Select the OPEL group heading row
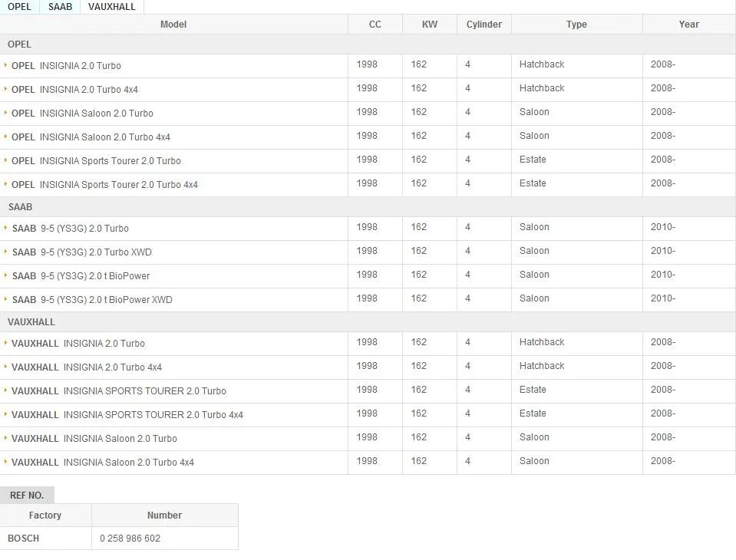This screenshot has height=560, width=736. click(x=368, y=44)
